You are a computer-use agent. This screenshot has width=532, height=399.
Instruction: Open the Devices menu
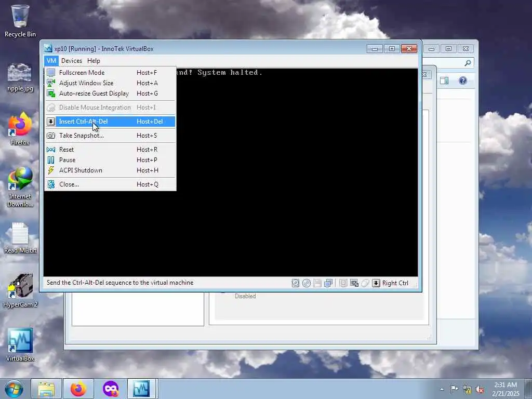[x=72, y=61]
